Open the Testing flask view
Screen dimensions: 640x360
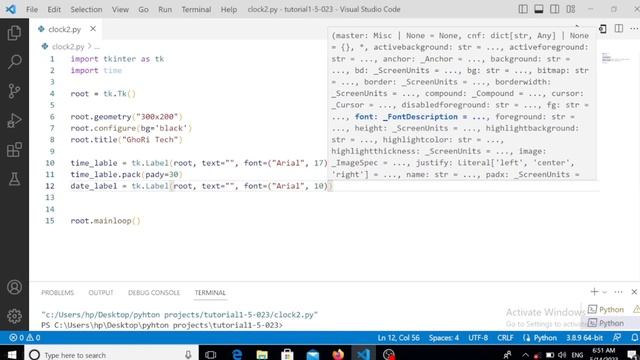pyautogui.click(x=14, y=179)
